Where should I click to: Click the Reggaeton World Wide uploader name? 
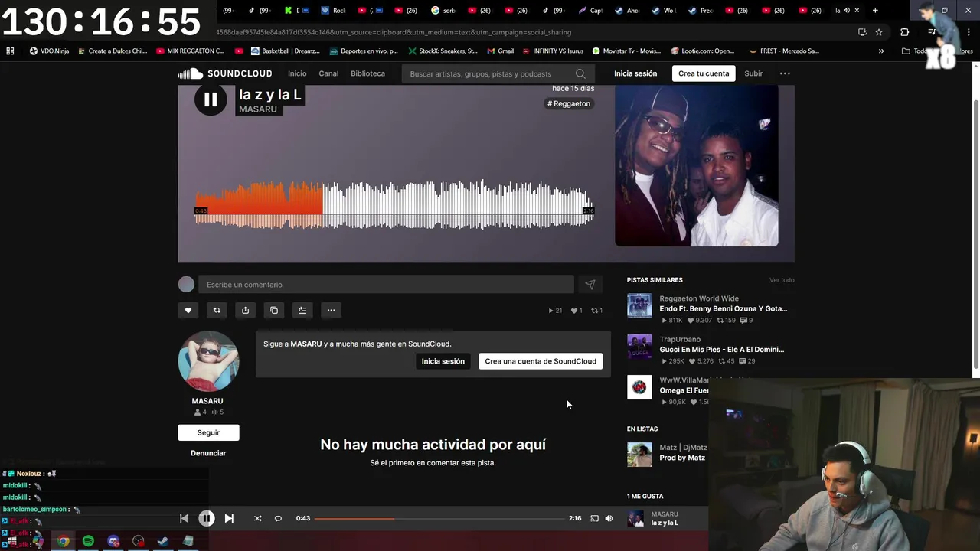click(x=699, y=298)
